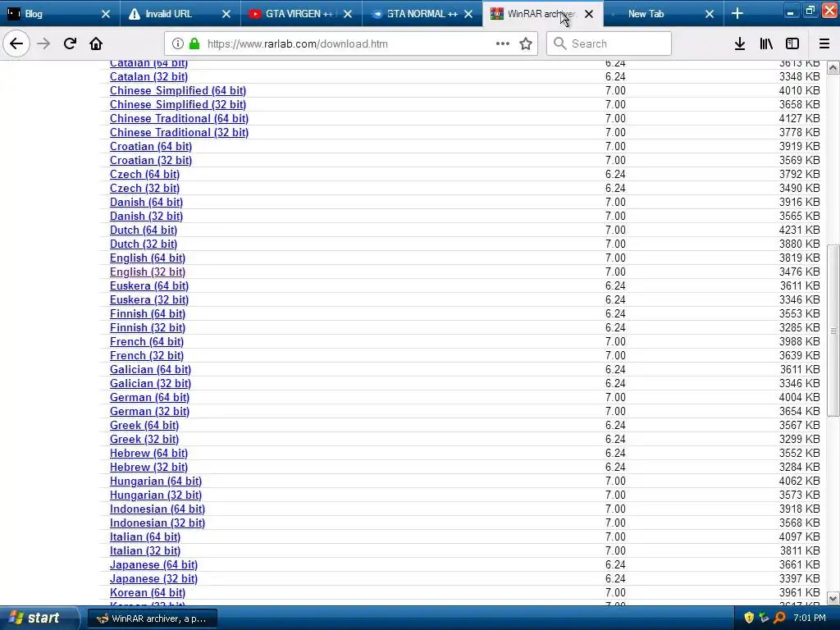The width and height of the screenshot is (840, 630).
Task: Toggle the sidebars icon
Action: tap(792, 43)
